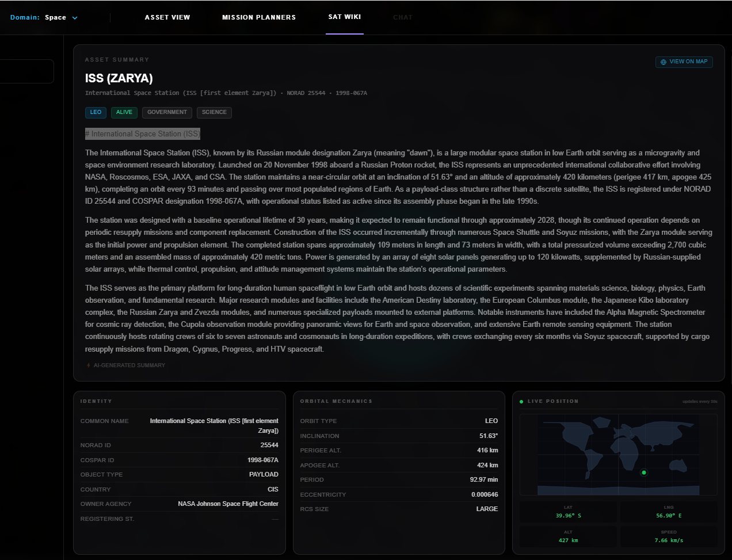Click longitude readout 56.90° E
Viewport: 732px width, 560px height.
point(669,516)
